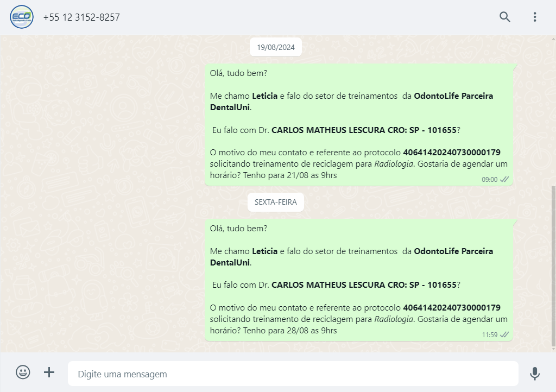This screenshot has height=392, width=556.
Task: Click the SEXTA-FEIRA day separator
Action: pos(276,202)
